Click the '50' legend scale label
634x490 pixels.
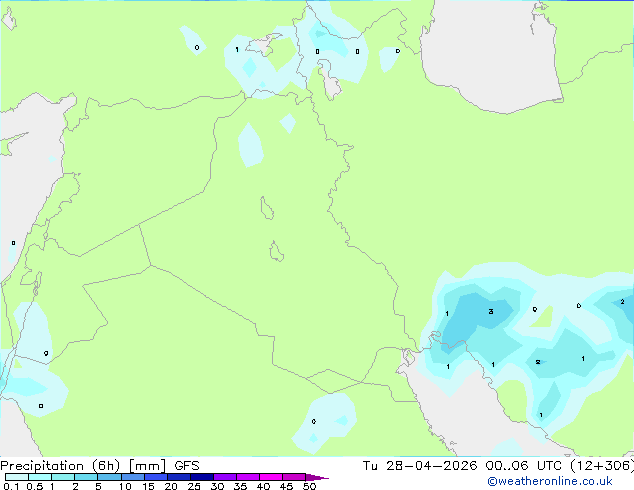pos(309,486)
